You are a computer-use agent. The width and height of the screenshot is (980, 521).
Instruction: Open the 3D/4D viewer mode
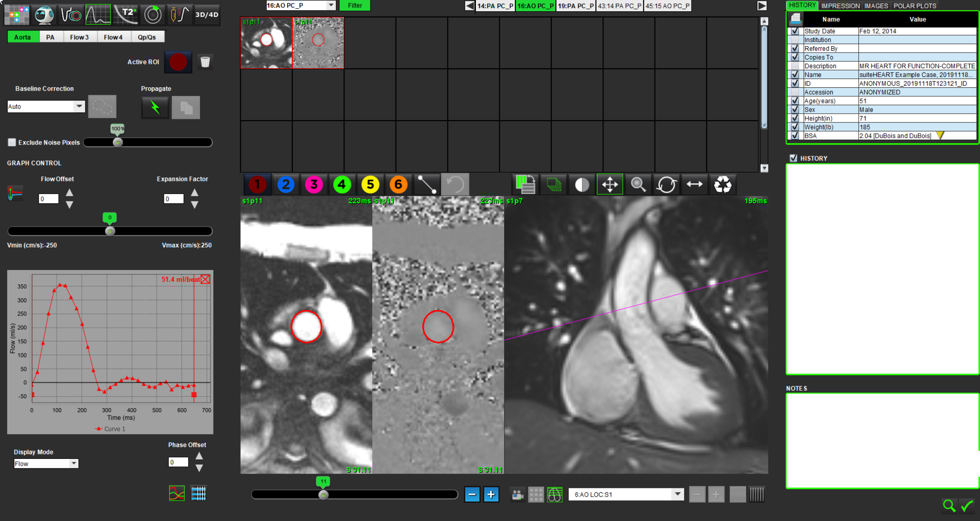pos(206,14)
